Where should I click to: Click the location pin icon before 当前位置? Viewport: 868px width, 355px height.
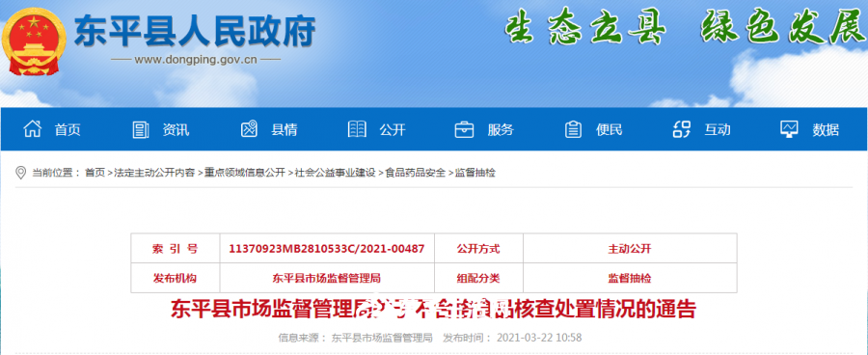click(20, 173)
